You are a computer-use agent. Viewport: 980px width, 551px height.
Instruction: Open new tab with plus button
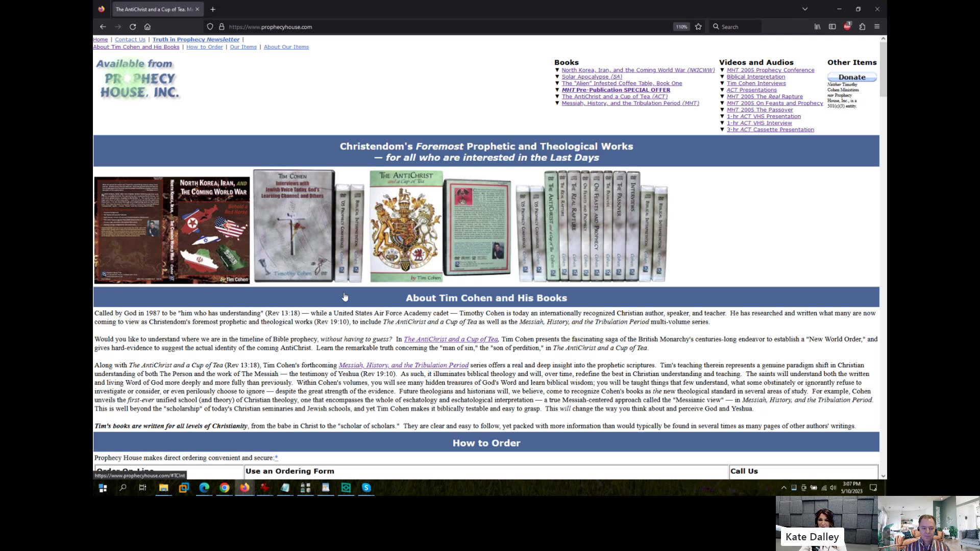213,9
